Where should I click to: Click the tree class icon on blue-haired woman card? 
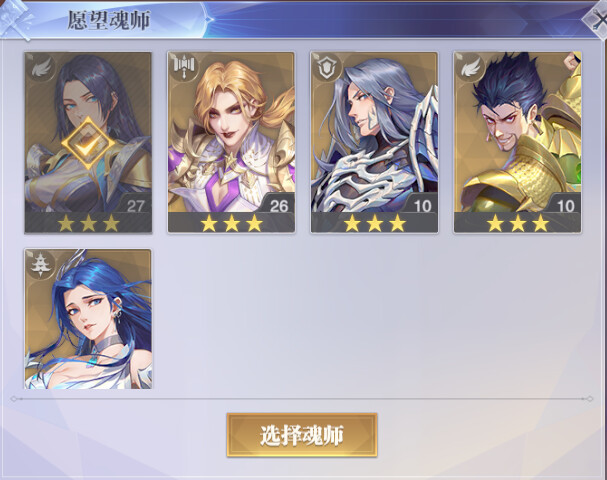[40, 265]
